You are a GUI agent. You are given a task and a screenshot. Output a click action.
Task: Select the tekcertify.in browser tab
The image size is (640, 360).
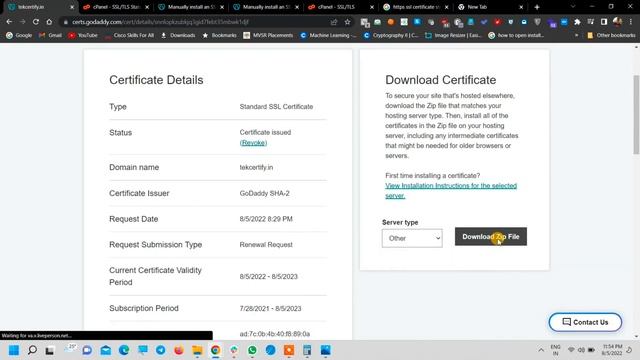pos(41,7)
